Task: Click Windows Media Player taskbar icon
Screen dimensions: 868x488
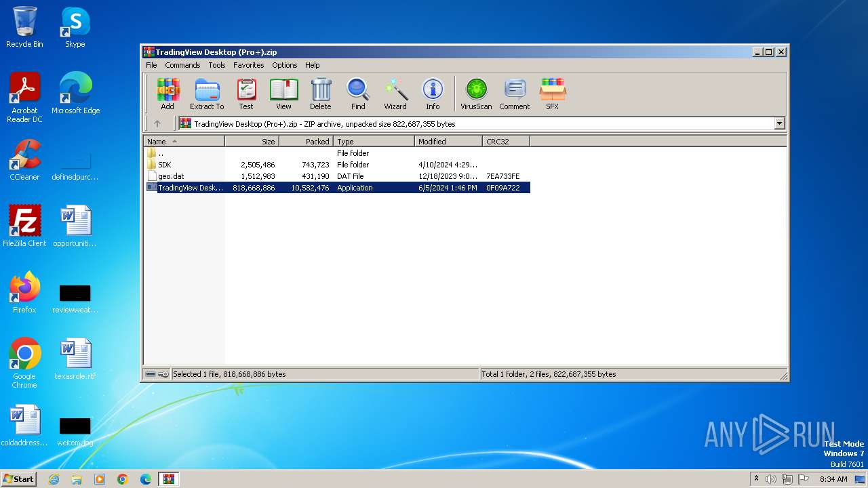Action: pyautogui.click(x=100, y=479)
